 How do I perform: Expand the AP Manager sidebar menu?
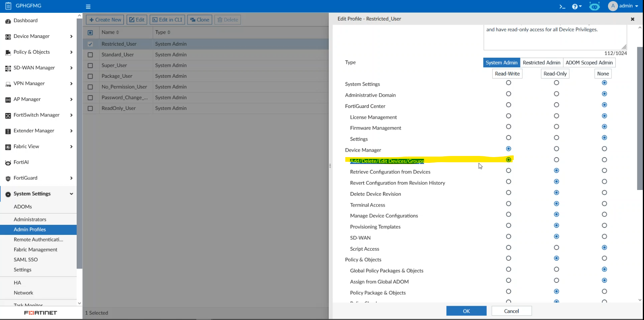pyautogui.click(x=71, y=99)
